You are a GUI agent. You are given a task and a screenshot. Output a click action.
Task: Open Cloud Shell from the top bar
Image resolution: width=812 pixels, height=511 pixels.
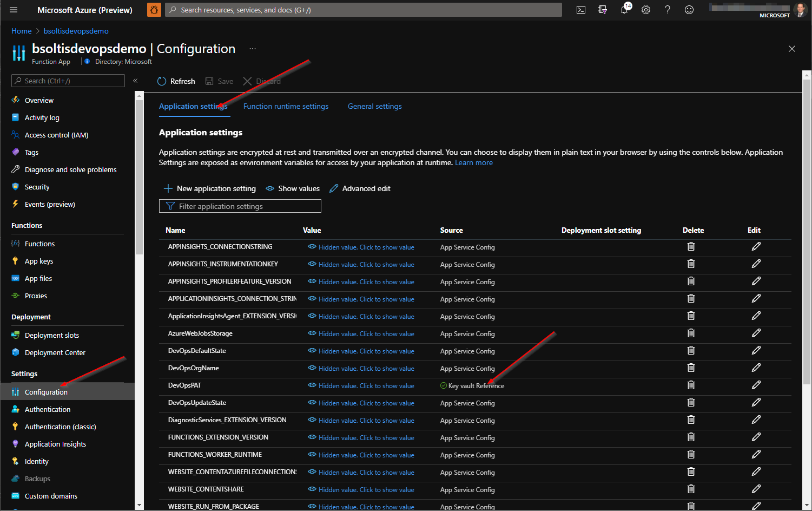tap(581, 10)
